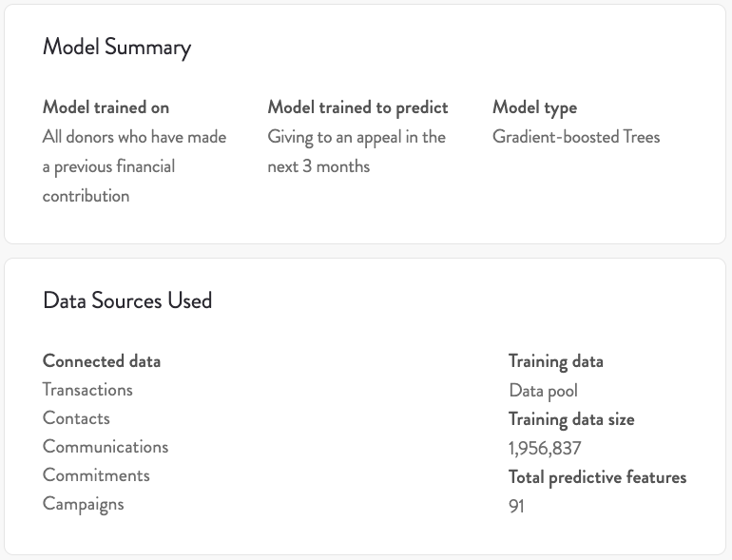The height and width of the screenshot is (560, 732).
Task: Click the Model Summary heading
Action: pyautogui.click(x=116, y=48)
